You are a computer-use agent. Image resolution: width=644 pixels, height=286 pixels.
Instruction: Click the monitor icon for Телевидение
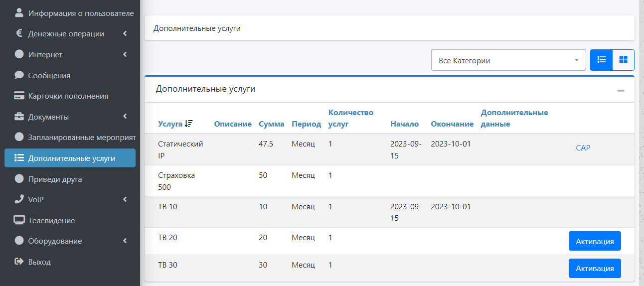pos(19,220)
